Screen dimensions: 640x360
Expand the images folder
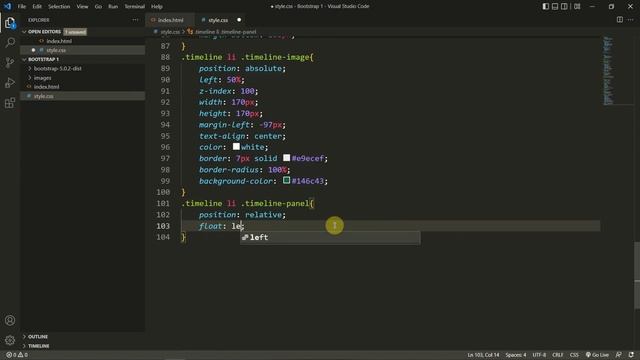(x=42, y=78)
